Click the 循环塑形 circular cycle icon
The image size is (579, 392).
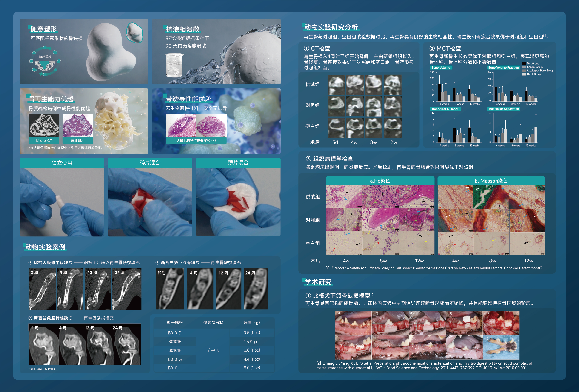45,61
